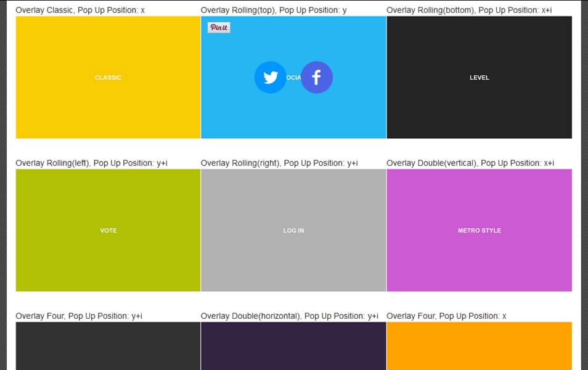Click the VOTE label on the green tile

pos(108,230)
